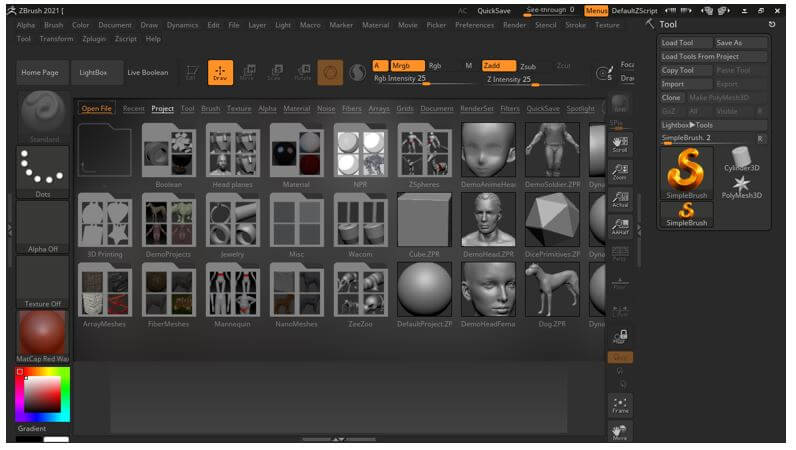796x450 pixels.
Task: Open the DemoSoldier.ZPR thumbnail
Action: click(552, 155)
